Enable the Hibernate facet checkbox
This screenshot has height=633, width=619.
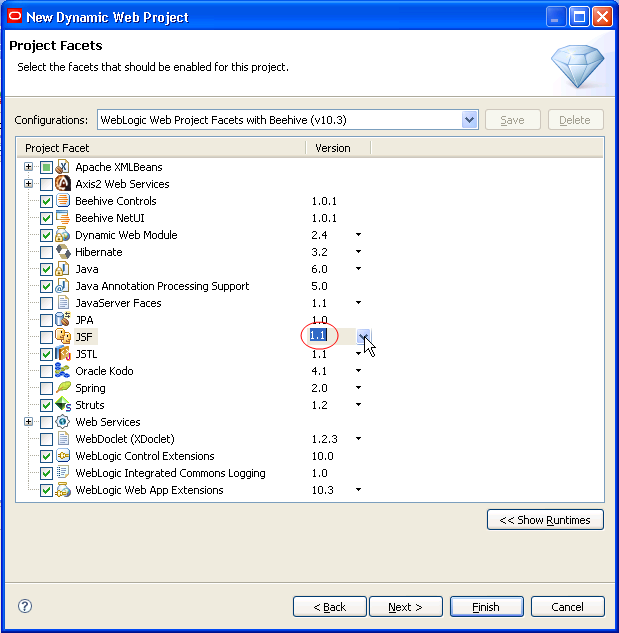pyautogui.click(x=46, y=252)
